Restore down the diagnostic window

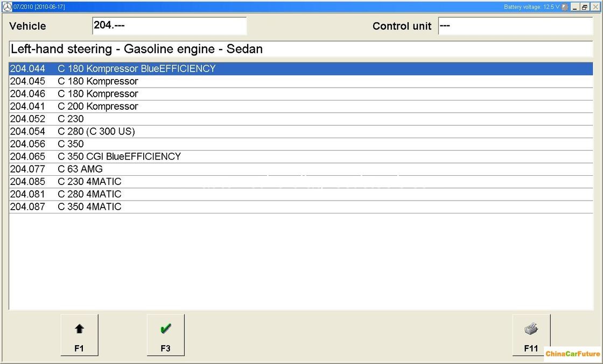tap(585, 7)
